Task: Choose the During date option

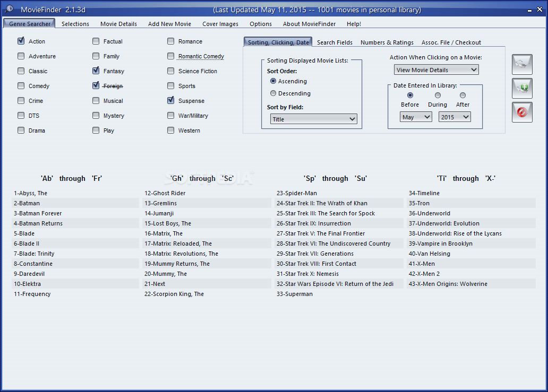Action: (x=438, y=95)
